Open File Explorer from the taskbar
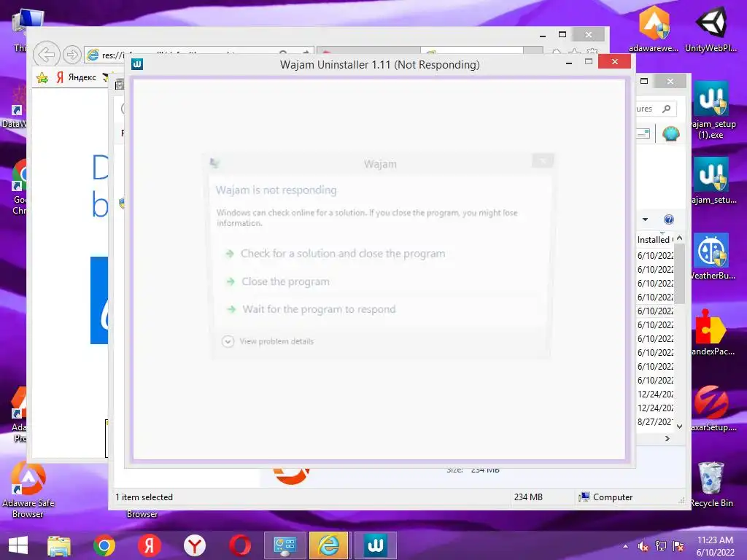 coord(59,545)
